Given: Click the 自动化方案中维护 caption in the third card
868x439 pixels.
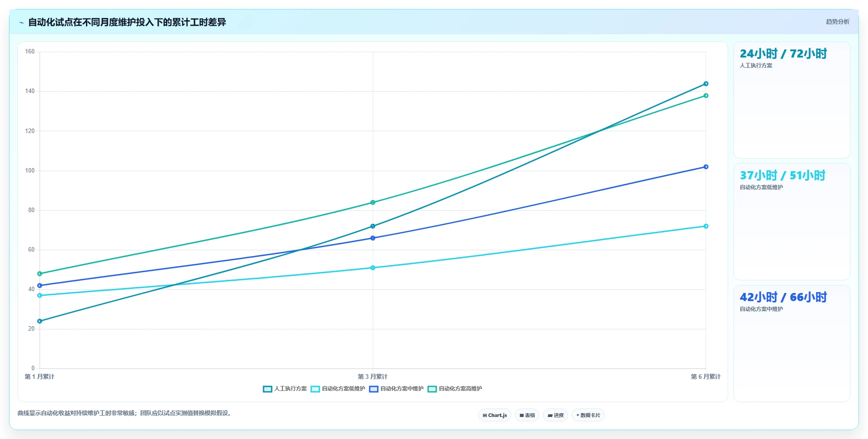Looking at the screenshot, I should point(761,309).
